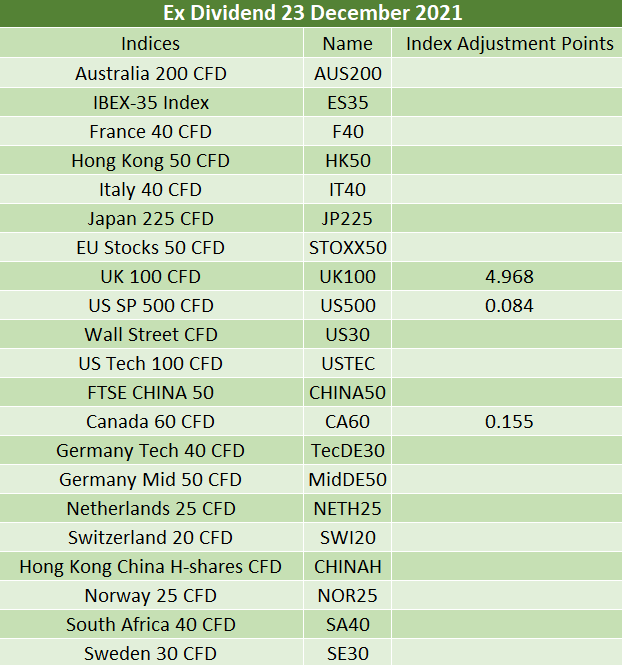This screenshot has width=622, height=665.
Task: Select the USTEC name cell
Action: click(x=347, y=363)
